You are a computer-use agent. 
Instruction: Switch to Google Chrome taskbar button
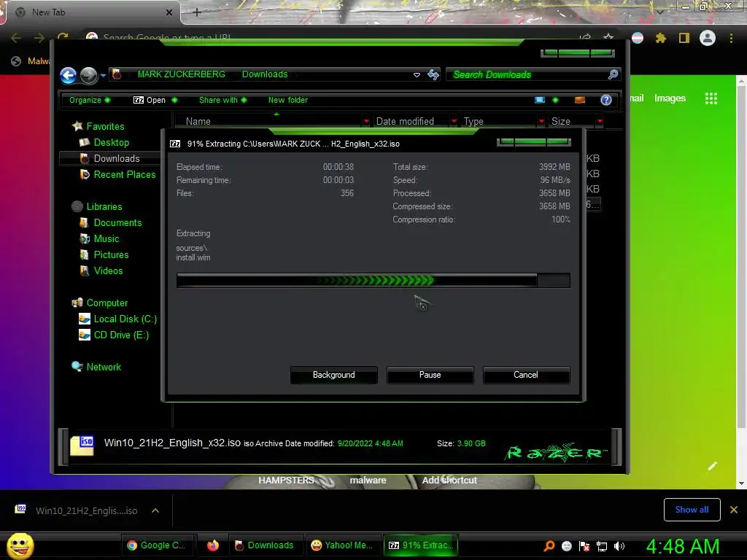tap(157, 545)
